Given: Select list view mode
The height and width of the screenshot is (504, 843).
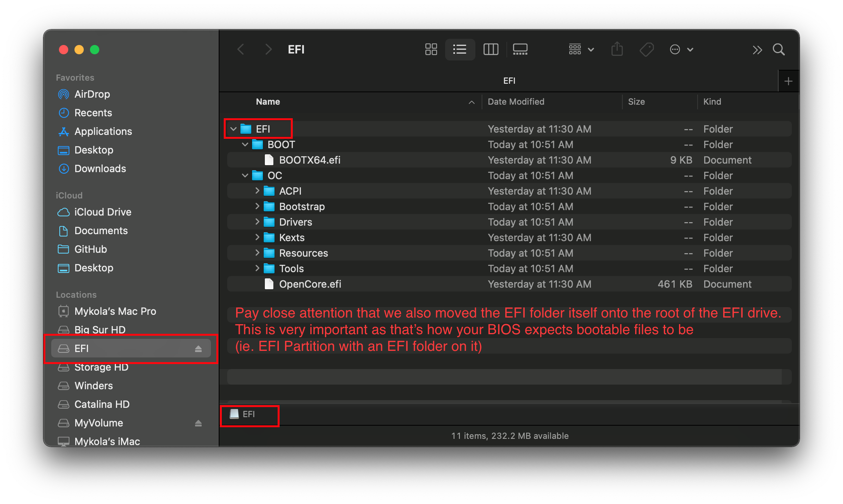Looking at the screenshot, I should point(460,49).
